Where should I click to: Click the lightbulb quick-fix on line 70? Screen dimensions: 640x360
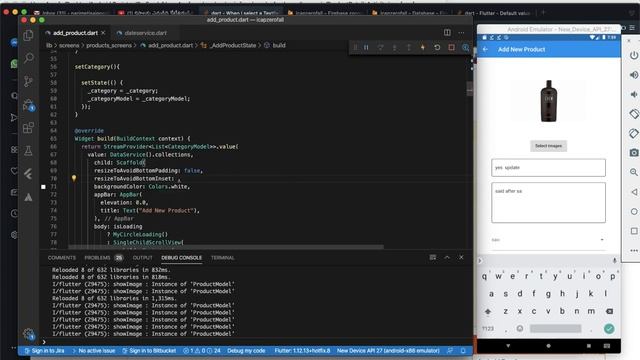[74, 178]
